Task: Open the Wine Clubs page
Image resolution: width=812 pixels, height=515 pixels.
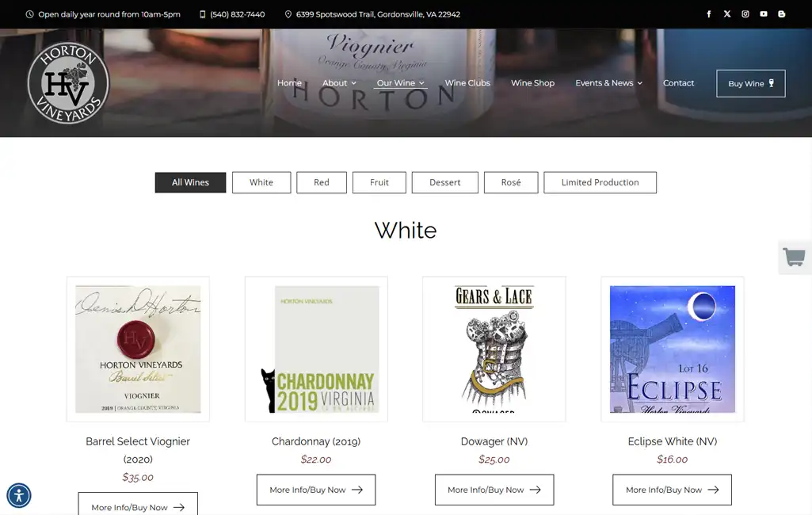Action: pos(467,83)
